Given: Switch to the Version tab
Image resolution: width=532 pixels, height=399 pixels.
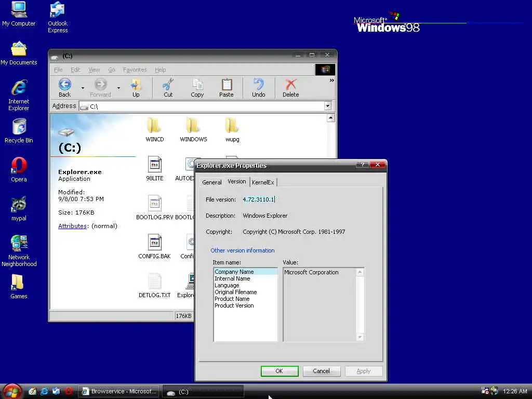Looking at the screenshot, I should [237, 181].
